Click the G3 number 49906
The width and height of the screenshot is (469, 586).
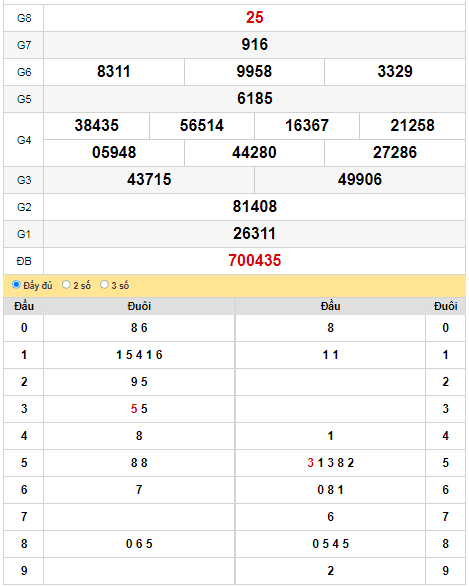(360, 179)
